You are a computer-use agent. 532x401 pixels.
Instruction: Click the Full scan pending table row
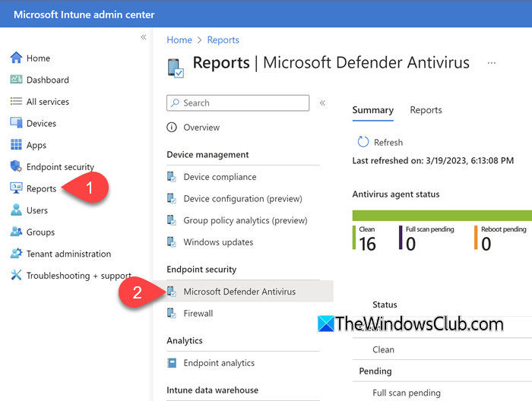coord(442,393)
